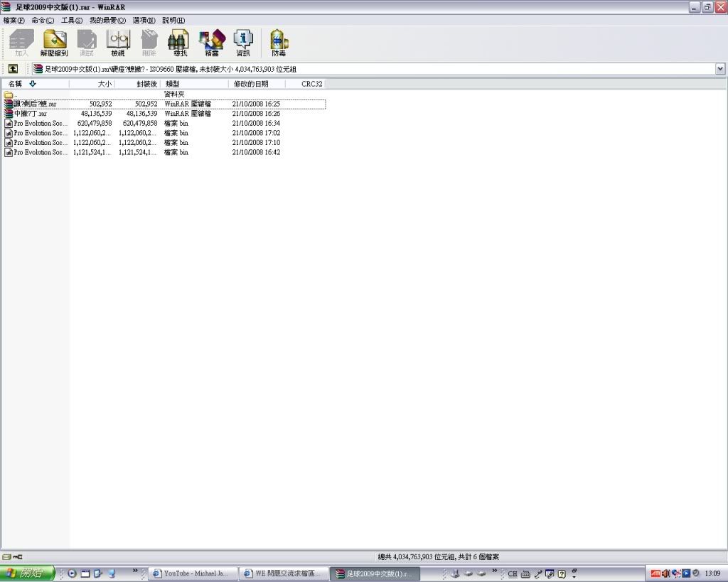This screenshot has width=728, height=582.
Task: Open the 檢視 (View) toolbar tool
Action: [118, 43]
